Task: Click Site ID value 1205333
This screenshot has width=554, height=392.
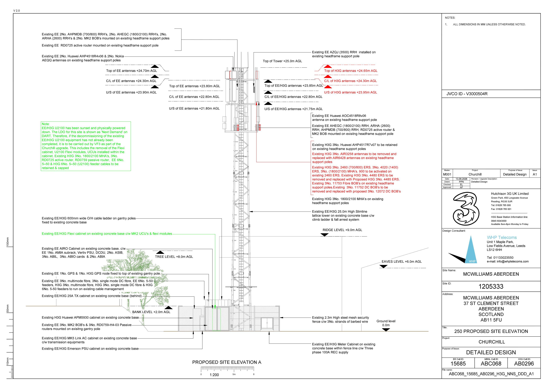Action: [491, 286]
